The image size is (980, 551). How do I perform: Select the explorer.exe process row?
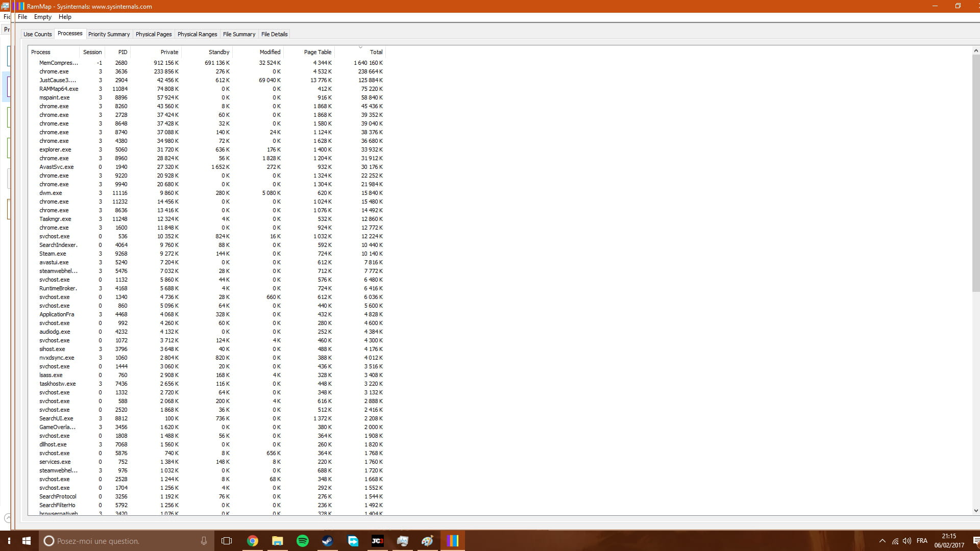point(207,149)
